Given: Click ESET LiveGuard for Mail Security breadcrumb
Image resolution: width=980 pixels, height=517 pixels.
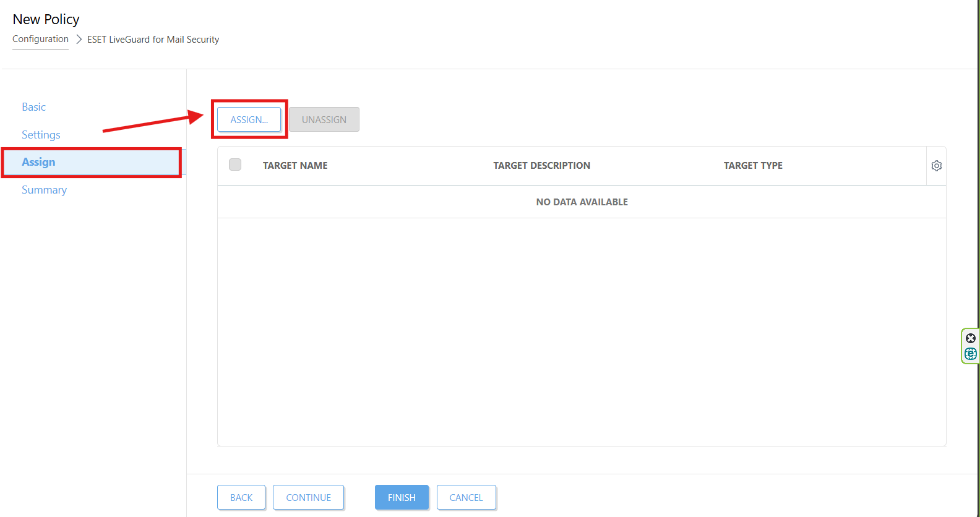Looking at the screenshot, I should pyautogui.click(x=153, y=40).
